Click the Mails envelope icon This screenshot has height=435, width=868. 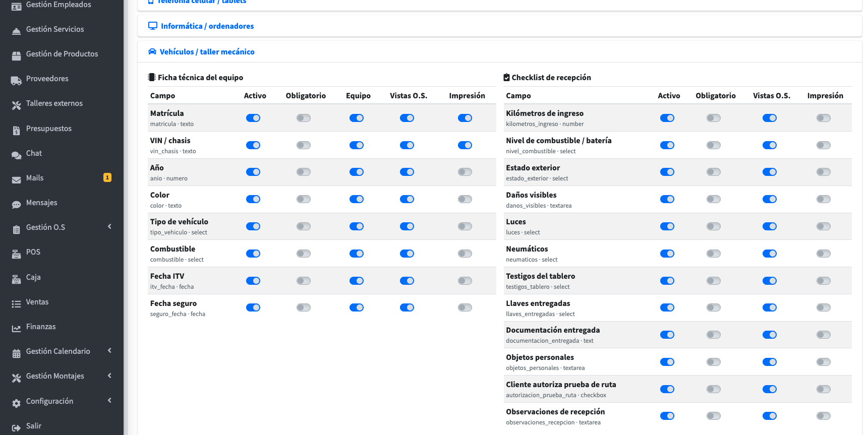coord(16,180)
